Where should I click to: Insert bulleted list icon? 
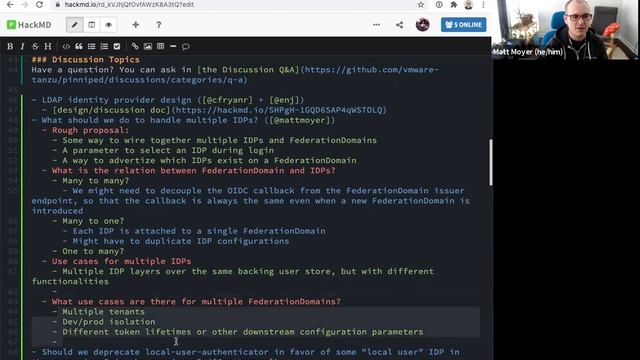click(x=91, y=47)
